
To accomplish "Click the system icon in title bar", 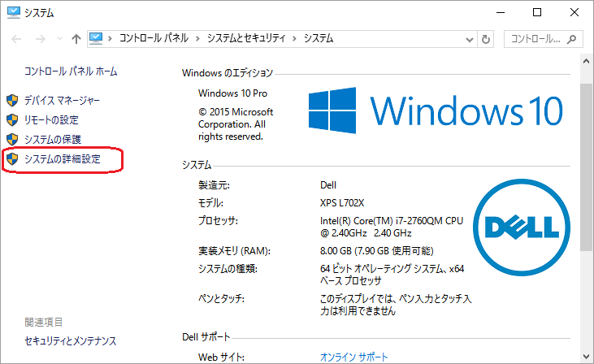I will point(14,12).
